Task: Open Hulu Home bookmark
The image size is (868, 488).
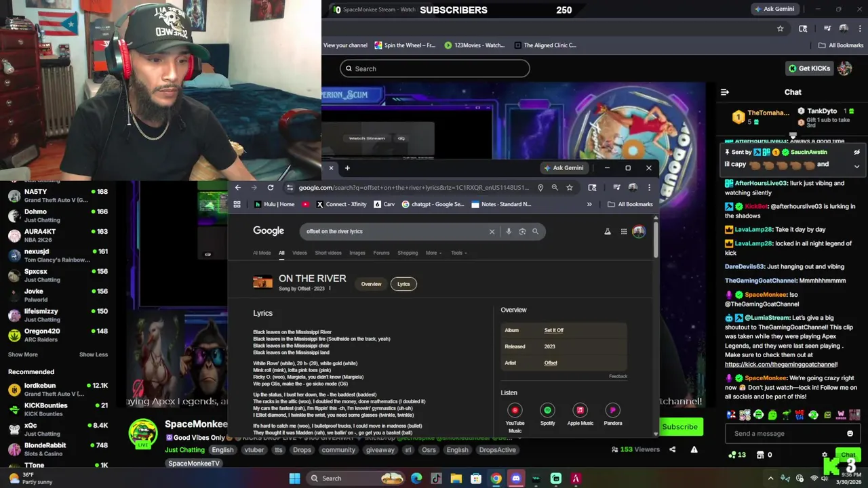Action: coord(274,204)
